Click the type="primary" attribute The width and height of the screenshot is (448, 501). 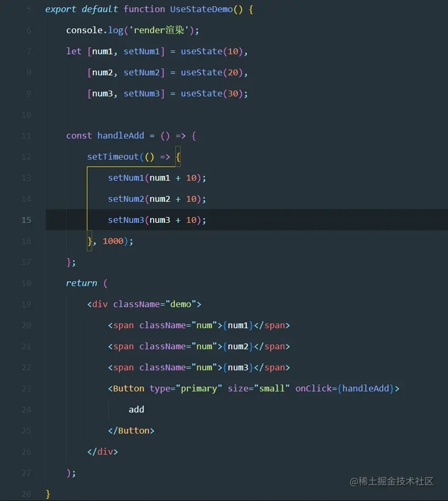tap(185, 389)
